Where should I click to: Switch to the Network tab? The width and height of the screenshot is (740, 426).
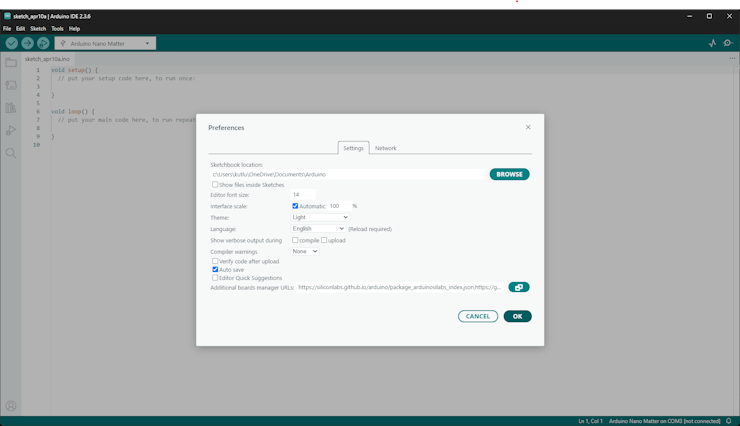(x=386, y=148)
